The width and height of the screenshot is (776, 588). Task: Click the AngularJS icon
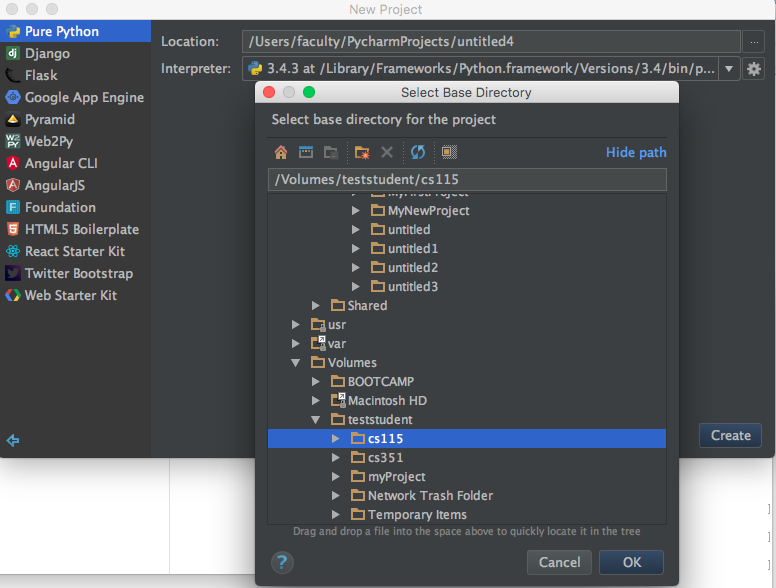point(12,185)
